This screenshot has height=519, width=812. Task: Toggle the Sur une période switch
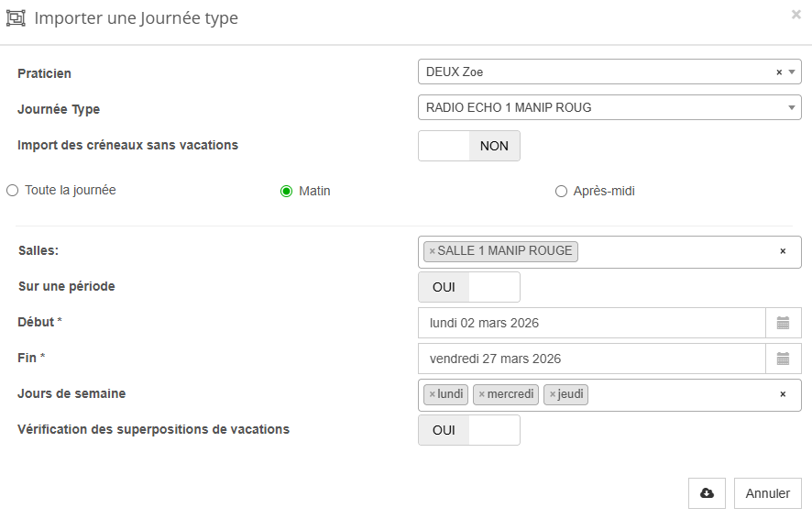click(469, 287)
